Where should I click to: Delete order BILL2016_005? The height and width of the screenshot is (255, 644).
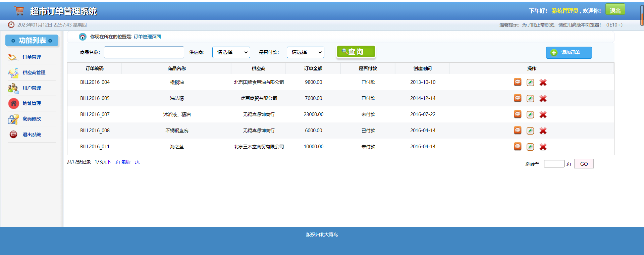[543, 99]
